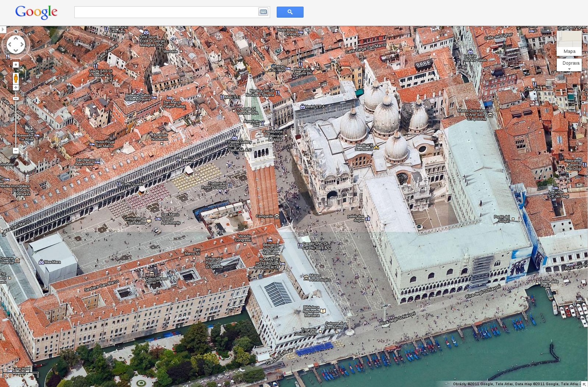Click the N compass north marker

tap(16, 32)
